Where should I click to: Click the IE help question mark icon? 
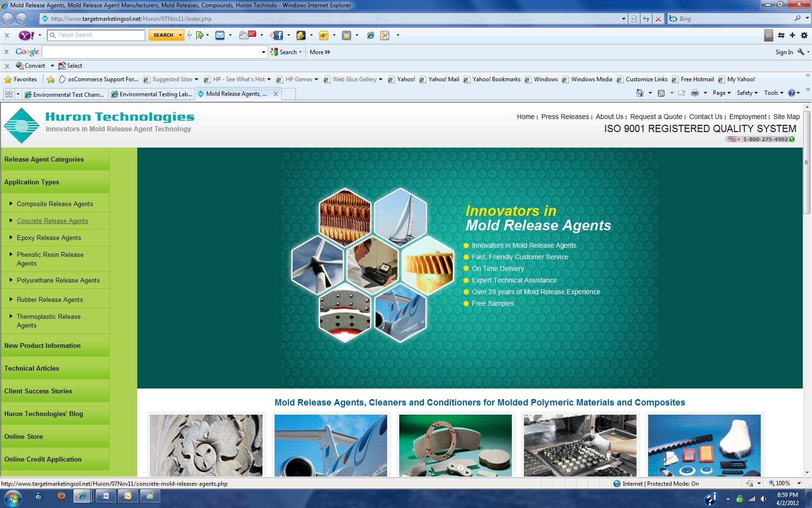pyautogui.click(x=792, y=93)
